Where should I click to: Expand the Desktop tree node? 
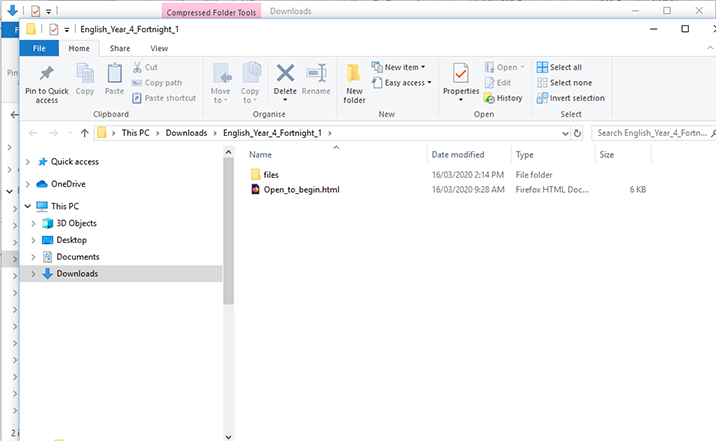pos(33,240)
